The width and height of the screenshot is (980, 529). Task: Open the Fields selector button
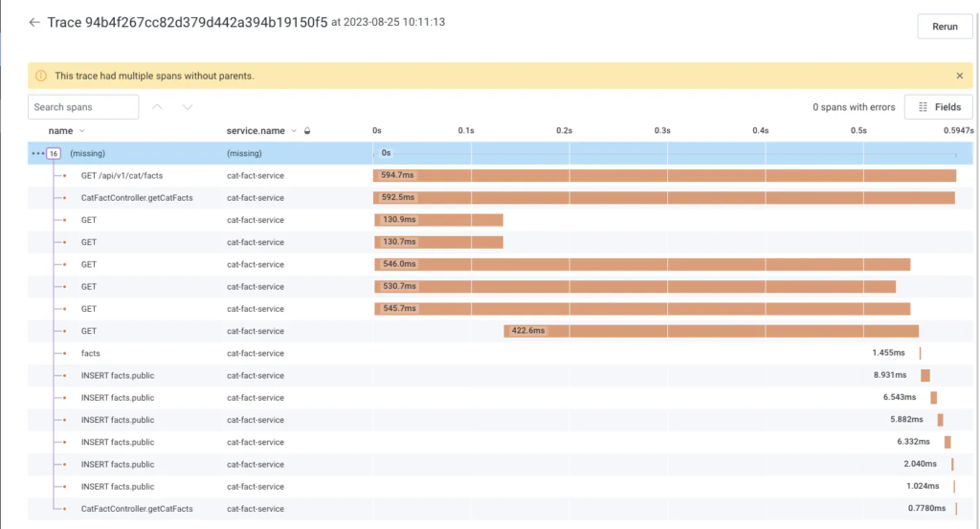[939, 107]
